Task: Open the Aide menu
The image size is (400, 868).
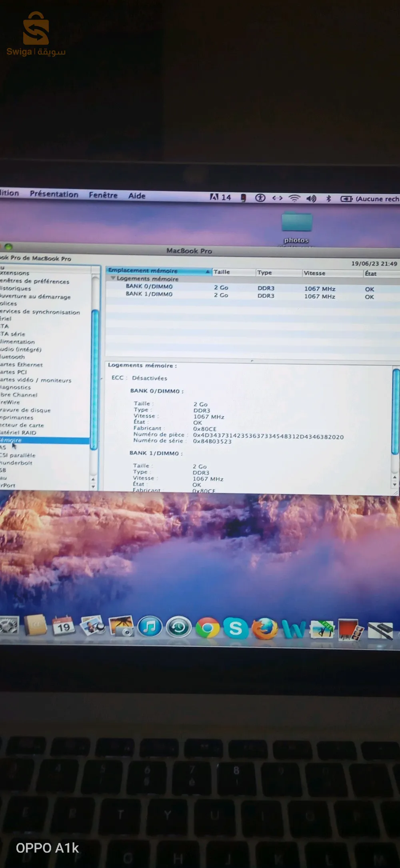Action: click(x=136, y=196)
